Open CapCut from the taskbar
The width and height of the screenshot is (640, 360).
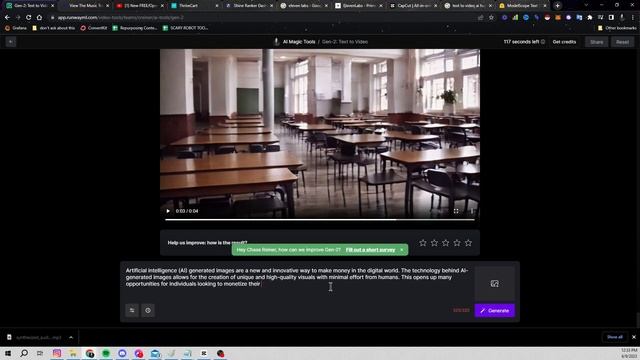(204, 353)
